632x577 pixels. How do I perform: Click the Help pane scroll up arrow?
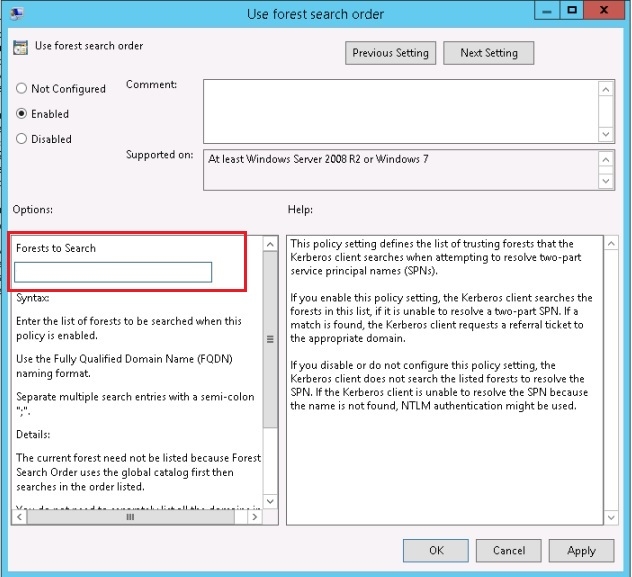point(606,244)
